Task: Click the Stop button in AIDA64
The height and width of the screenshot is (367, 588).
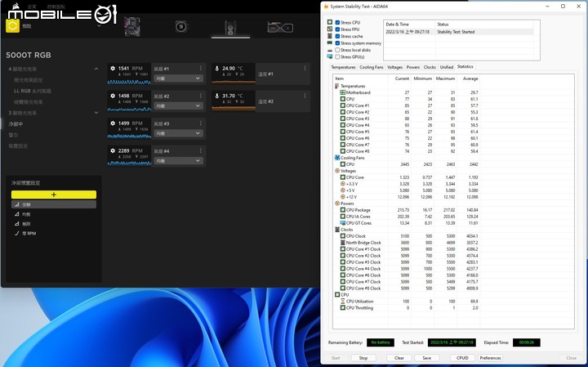Action: [x=363, y=358]
